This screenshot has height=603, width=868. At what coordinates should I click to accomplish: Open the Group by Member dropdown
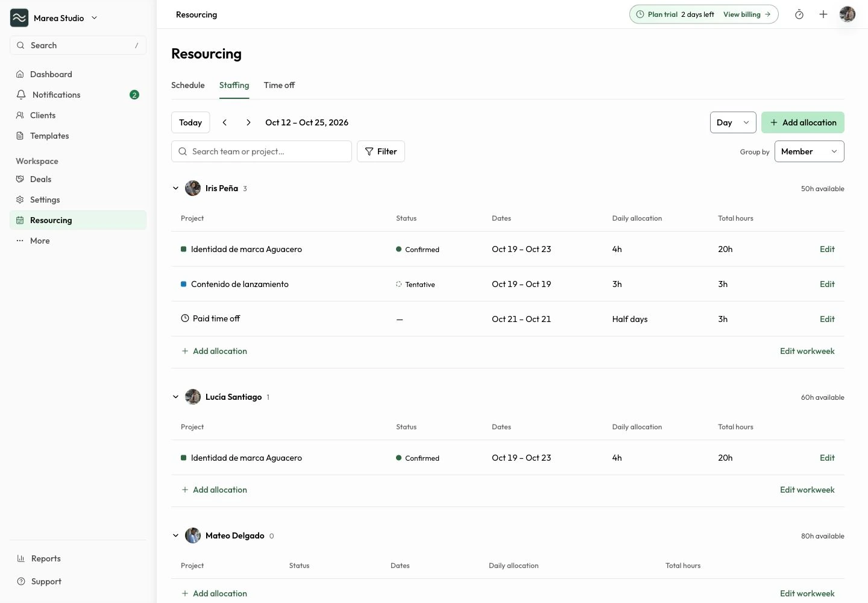[x=809, y=151]
